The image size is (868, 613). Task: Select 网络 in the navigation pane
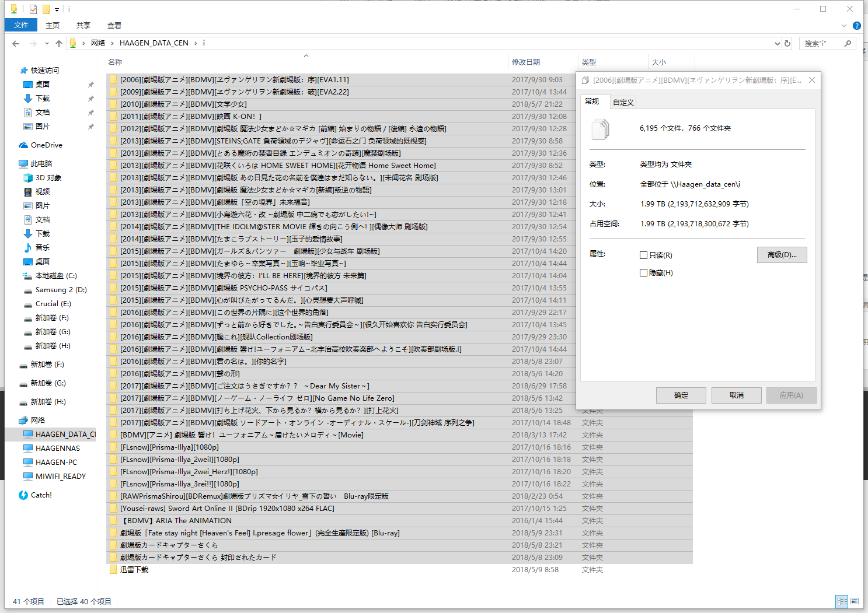click(x=38, y=420)
